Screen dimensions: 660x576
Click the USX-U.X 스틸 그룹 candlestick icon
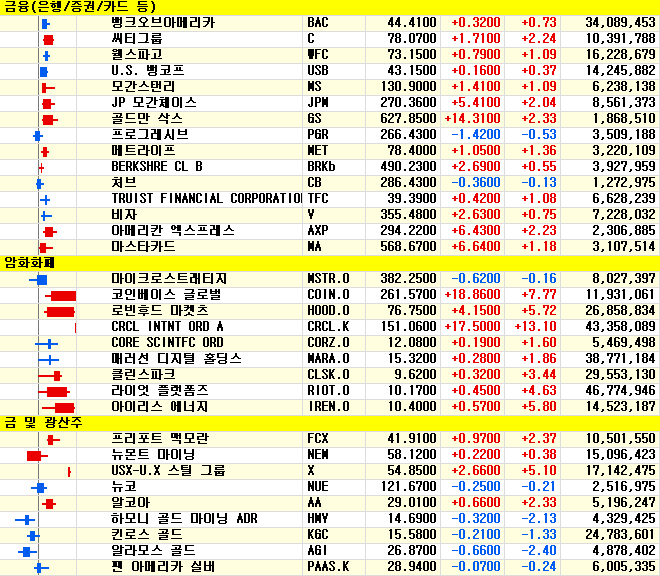pyautogui.click(x=69, y=472)
